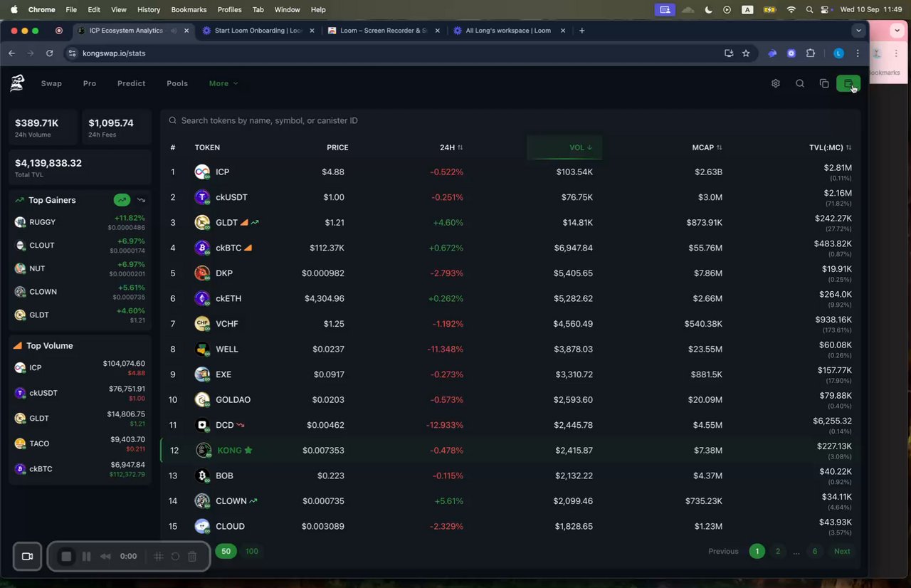Screen dimensions: 911x588
Task: Click the copy icon in KongSwap header
Action: (824, 83)
